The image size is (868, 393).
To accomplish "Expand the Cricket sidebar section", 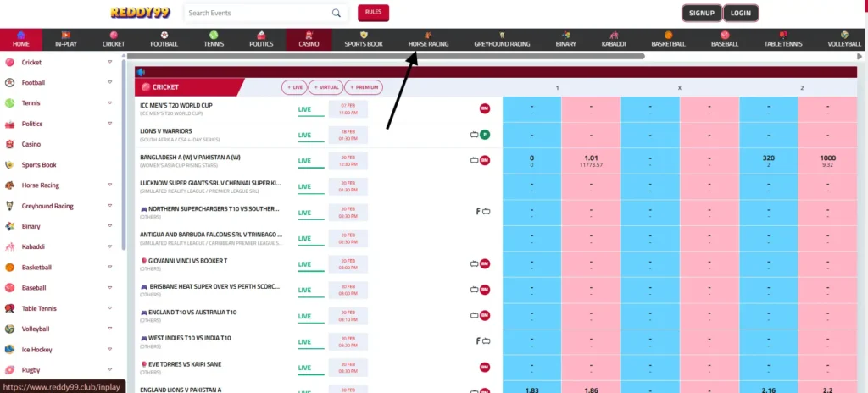I will coord(109,62).
